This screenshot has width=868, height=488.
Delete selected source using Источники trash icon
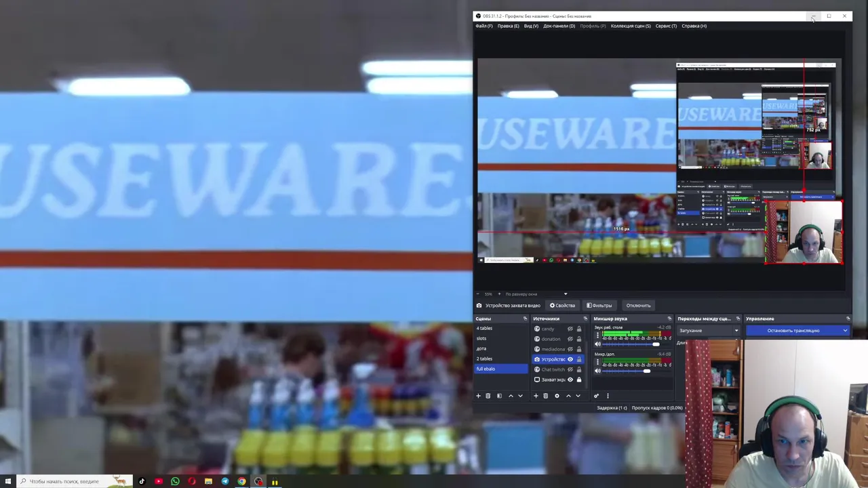tap(545, 396)
